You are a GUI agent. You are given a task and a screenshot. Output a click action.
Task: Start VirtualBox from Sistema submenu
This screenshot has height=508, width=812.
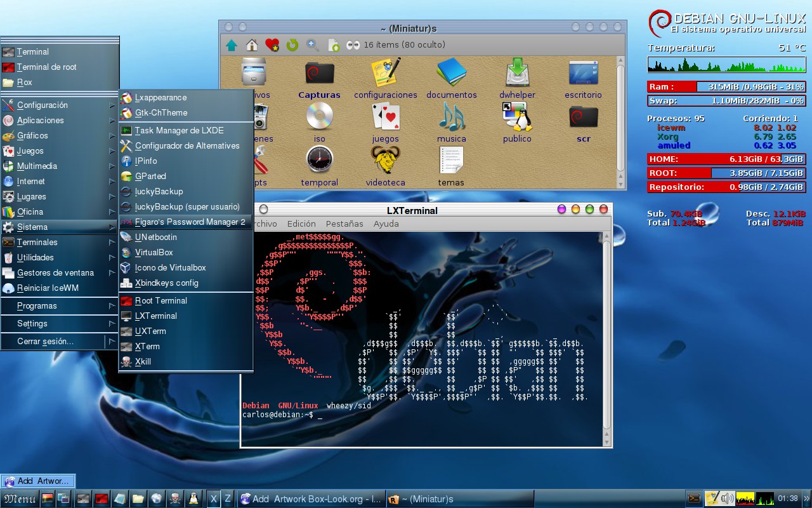tap(186, 252)
